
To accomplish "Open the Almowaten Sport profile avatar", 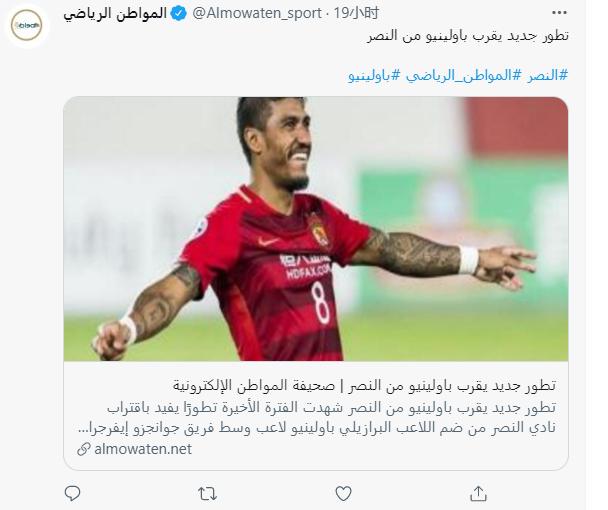I will tap(26, 26).
